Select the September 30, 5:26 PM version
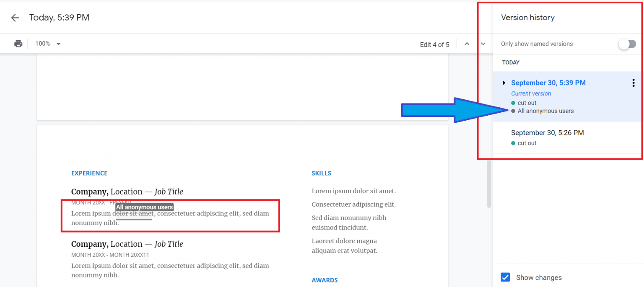This screenshot has width=644, height=287. click(567, 138)
